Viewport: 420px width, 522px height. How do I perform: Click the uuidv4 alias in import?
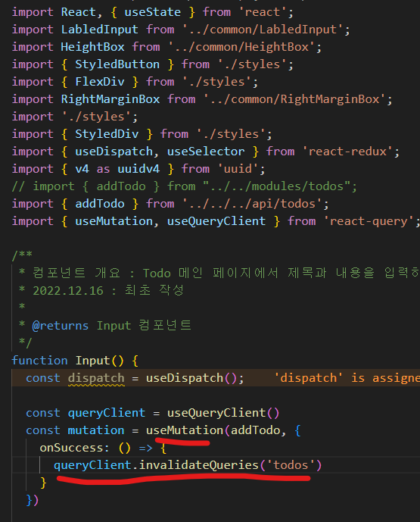point(138,169)
